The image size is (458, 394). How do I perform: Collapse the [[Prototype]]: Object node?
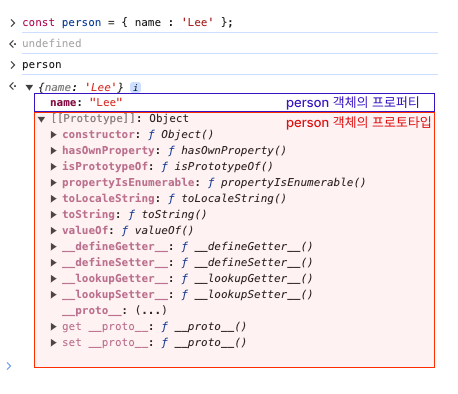pyautogui.click(x=41, y=119)
